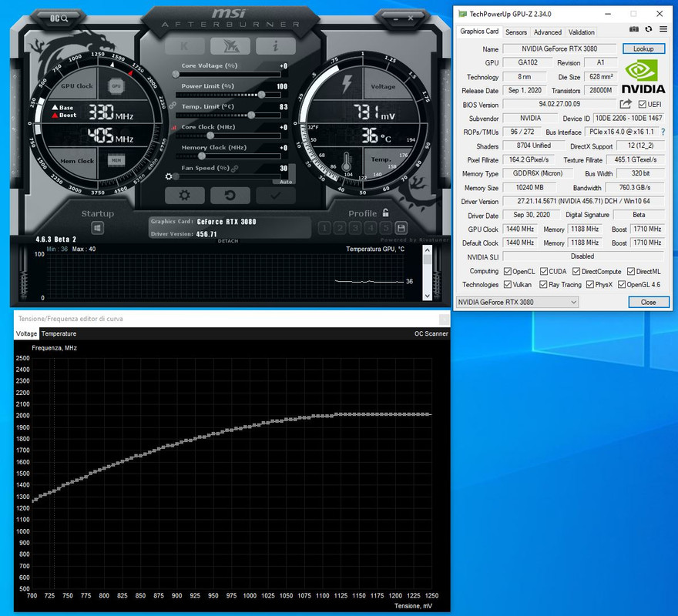
Task: Toggle DirectML checkbox
Action: (x=631, y=272)
